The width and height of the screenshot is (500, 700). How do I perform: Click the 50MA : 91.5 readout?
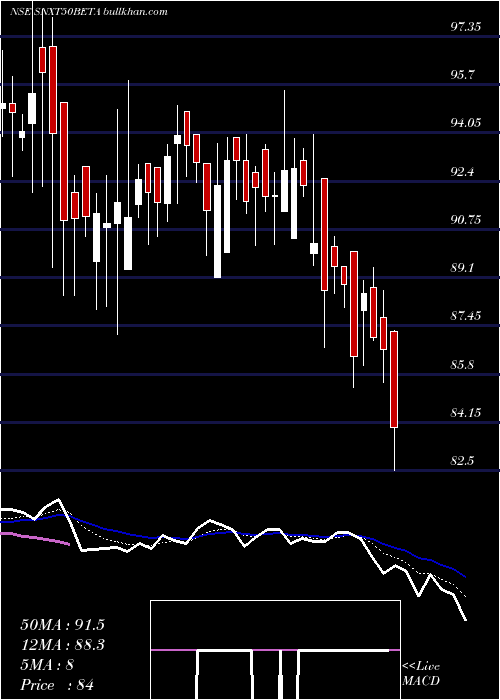[x=62, y=625]
